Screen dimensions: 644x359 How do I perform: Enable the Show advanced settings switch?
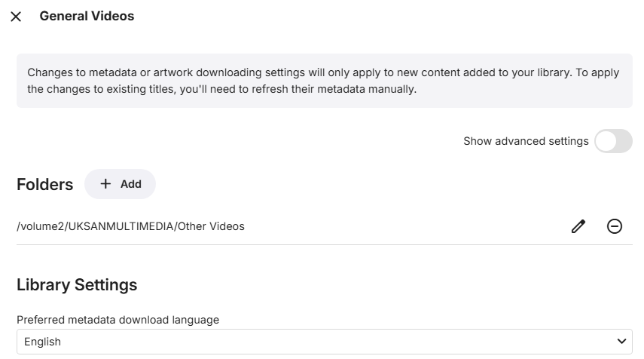coord(613,141)
